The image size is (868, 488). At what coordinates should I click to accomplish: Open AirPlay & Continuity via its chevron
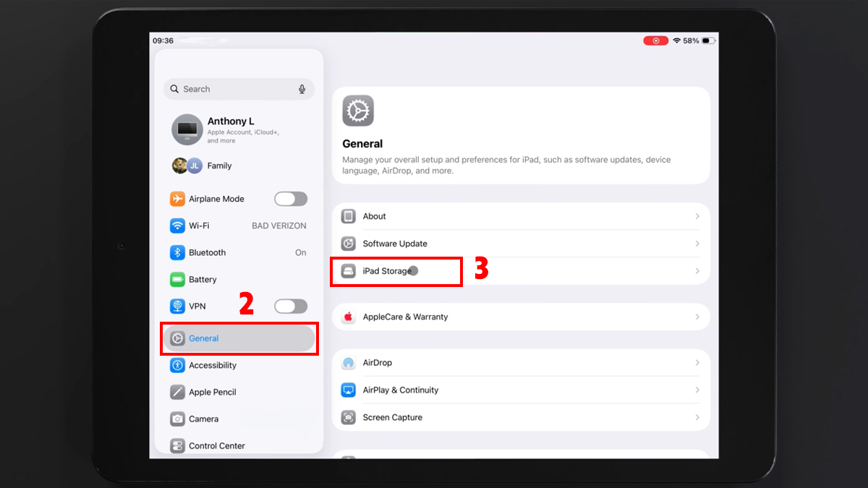tap(697, 390)
